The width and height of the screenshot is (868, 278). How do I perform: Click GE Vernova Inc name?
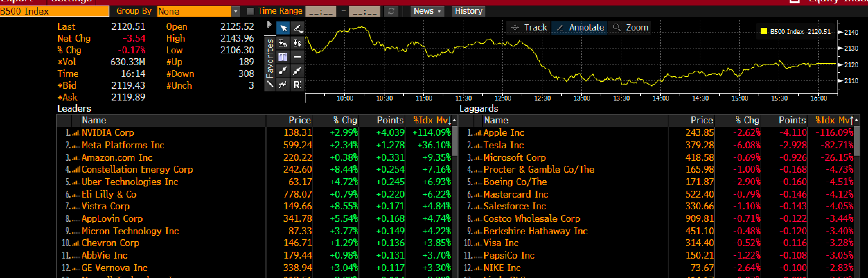(x=114, y=268)
